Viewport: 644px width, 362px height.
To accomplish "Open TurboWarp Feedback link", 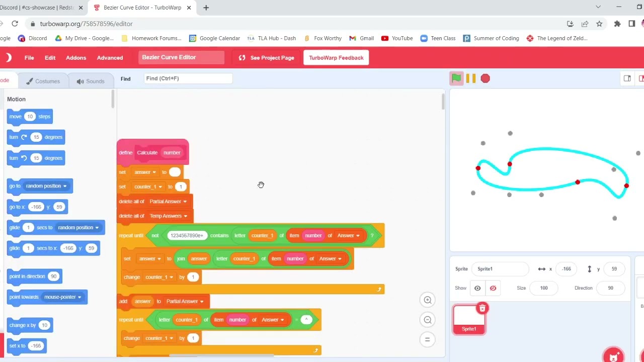I will click(x=336, y=58).
